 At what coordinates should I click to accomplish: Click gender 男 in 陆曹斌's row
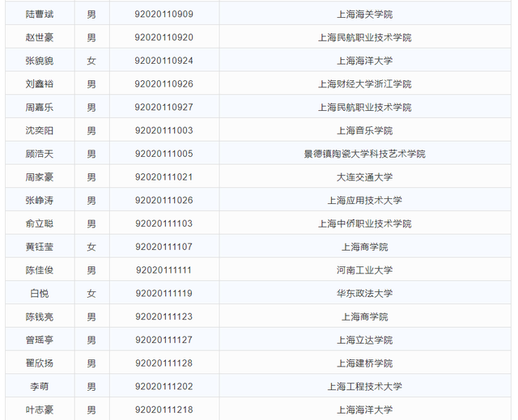tap(91, 15)
